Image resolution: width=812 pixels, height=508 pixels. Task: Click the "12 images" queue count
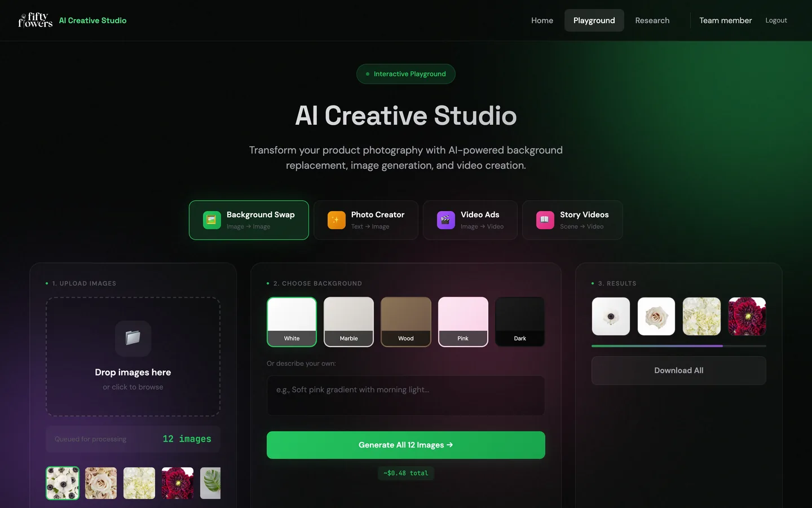pos(187,439)
